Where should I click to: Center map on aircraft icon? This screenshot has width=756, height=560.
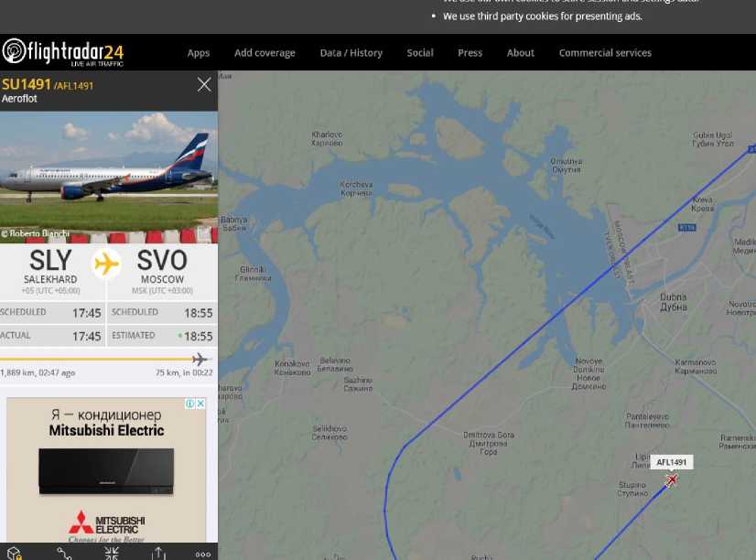coord(112,554)
